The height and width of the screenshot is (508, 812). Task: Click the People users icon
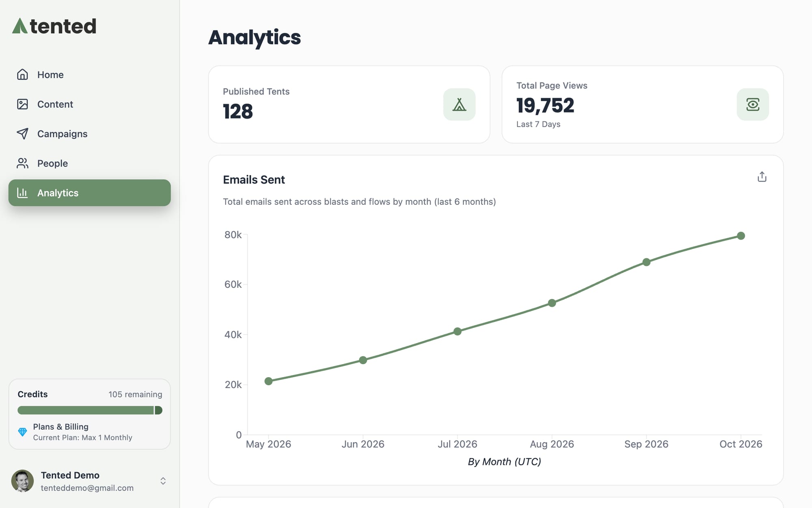pyautogui.click(x=22, y=163)
